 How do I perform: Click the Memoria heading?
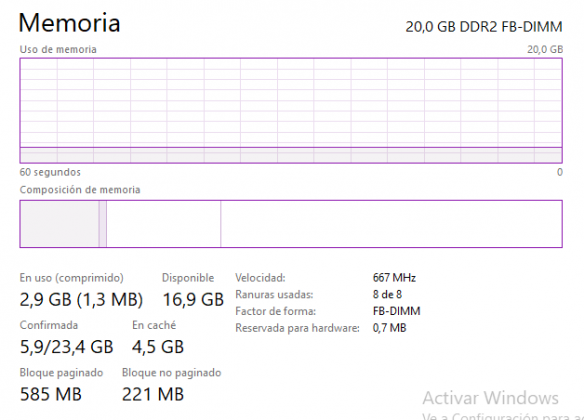coord(69,23)
